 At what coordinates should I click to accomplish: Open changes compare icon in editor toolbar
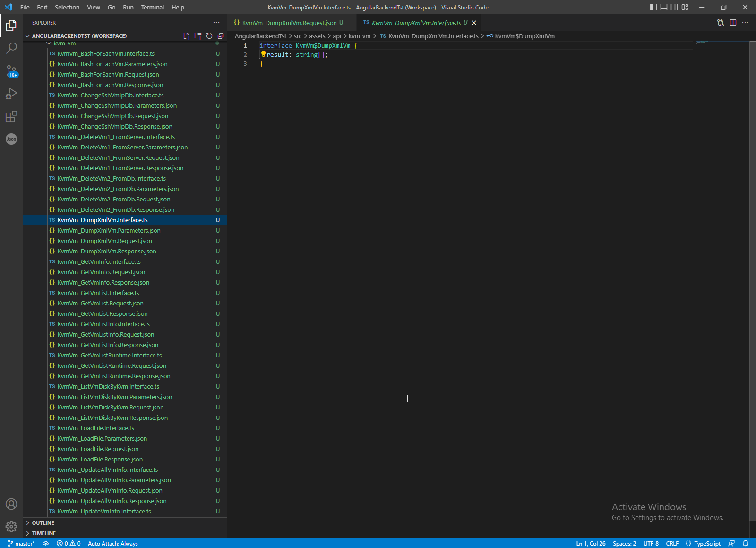point(721,23)
